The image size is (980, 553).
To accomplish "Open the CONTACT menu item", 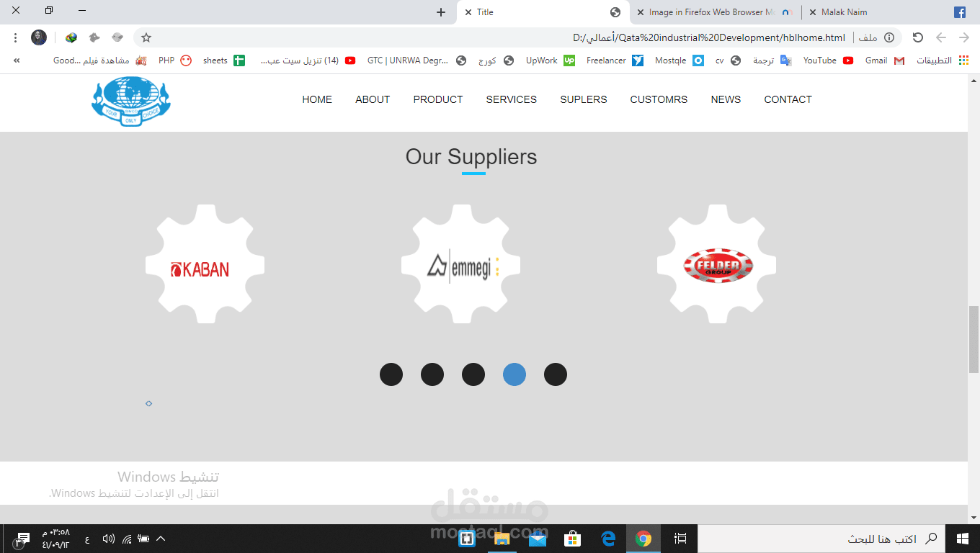I will click(788, 99).
